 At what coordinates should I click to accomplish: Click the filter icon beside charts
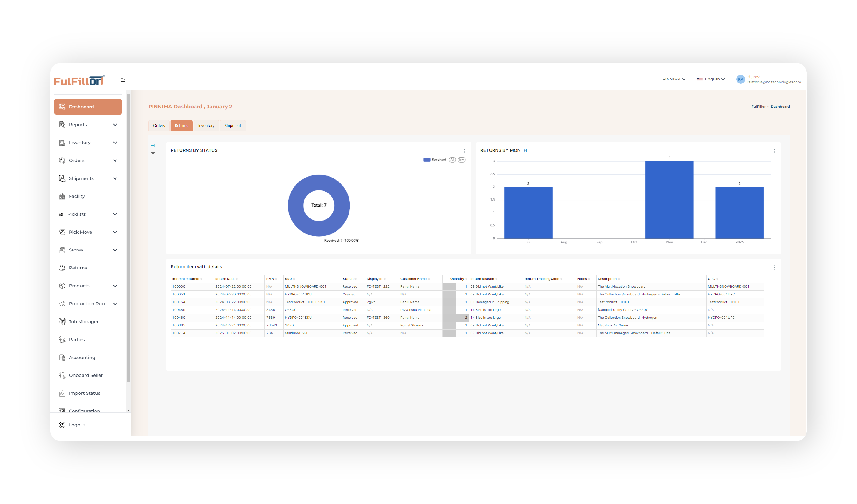pyautogui.click(x=153, y=154)
